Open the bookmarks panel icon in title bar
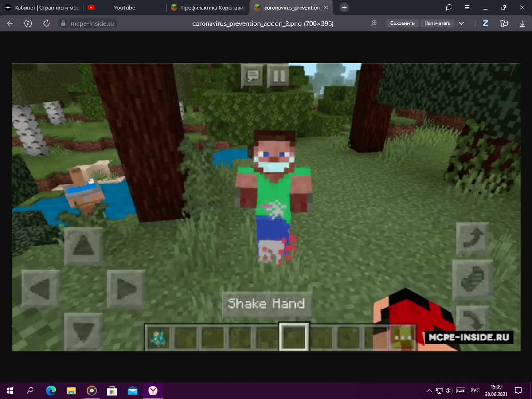532x399 pixels. point(449,8)
